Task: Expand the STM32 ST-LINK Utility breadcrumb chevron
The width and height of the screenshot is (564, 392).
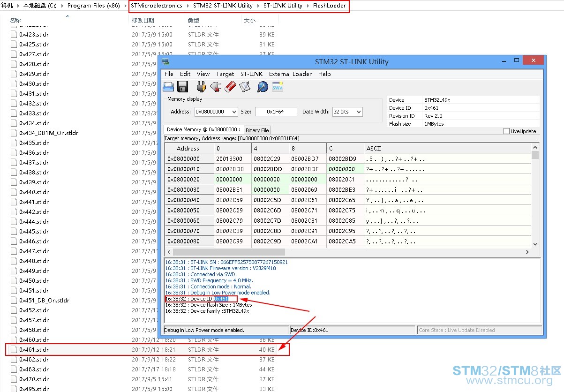Action: pos(258,6)
